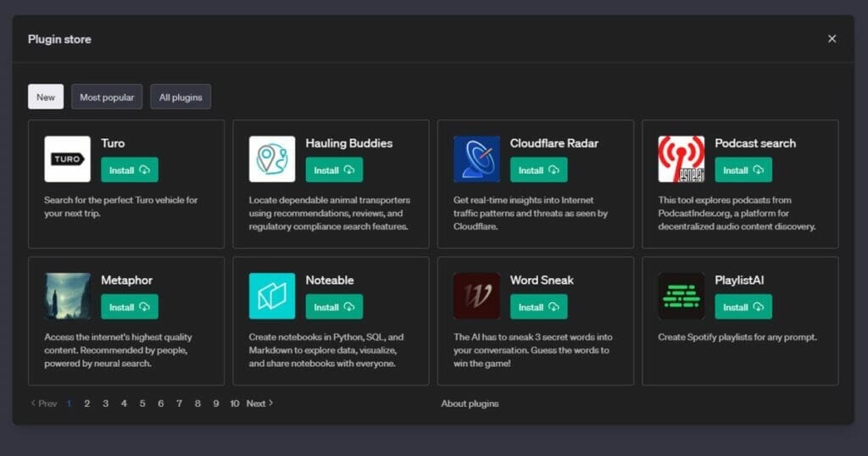Click the Cloudflare Radar dish logo

click(x=476, y=158)
